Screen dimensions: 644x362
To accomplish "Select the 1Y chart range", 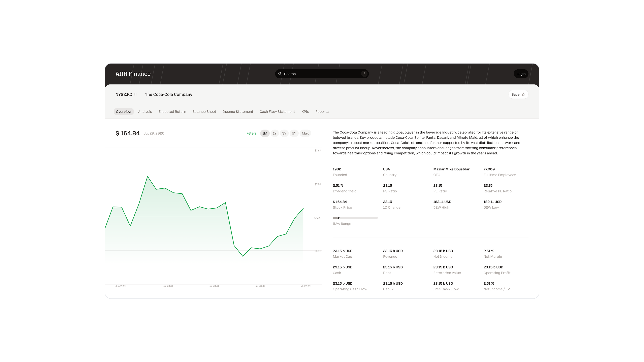I will [x=275, y=133].
